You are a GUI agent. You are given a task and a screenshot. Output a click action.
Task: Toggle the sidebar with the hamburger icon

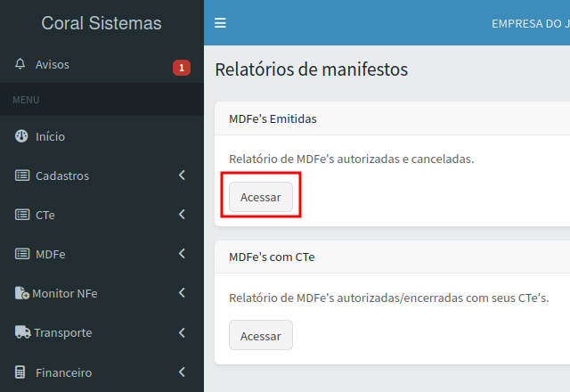pos(220,23)
